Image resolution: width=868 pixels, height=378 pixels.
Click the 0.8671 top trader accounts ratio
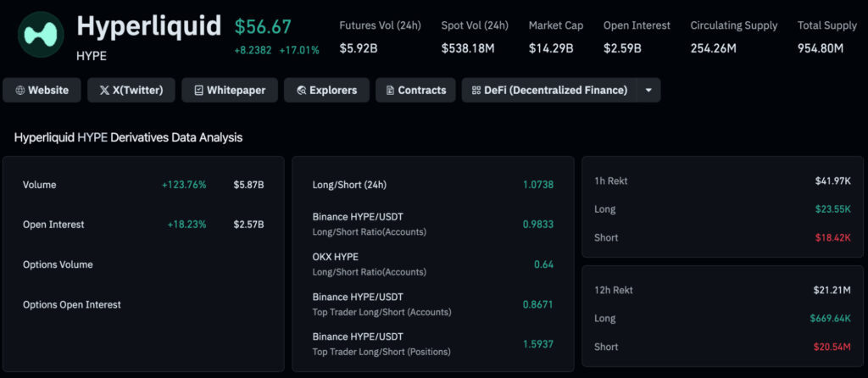click(x=538, y=304)
